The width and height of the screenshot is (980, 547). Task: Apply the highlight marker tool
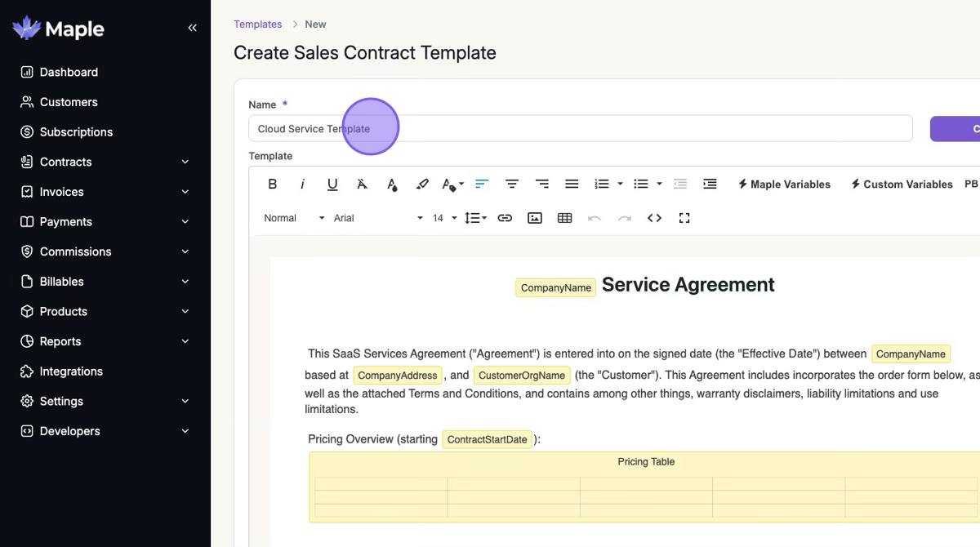coord(422,185)
